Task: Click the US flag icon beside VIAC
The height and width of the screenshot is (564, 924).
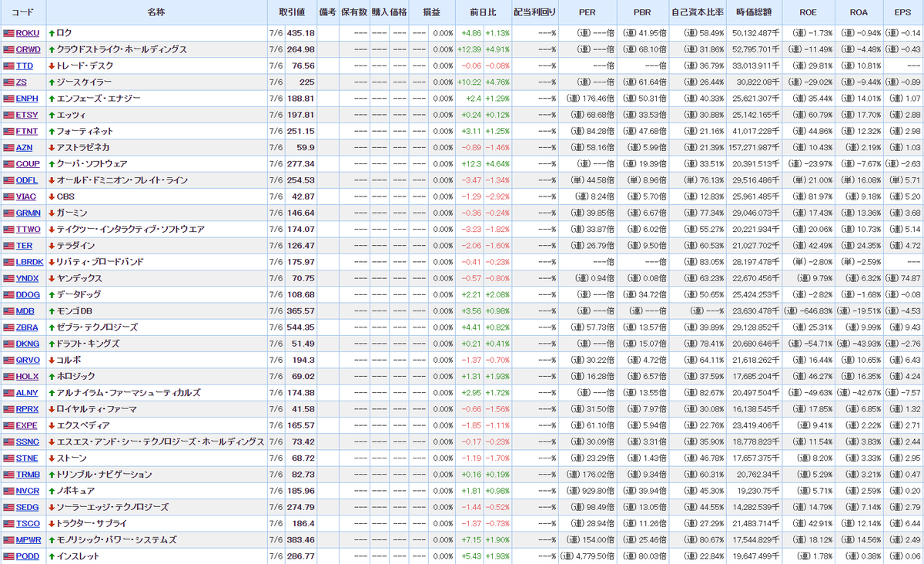Action: click(x=8, y=196)
